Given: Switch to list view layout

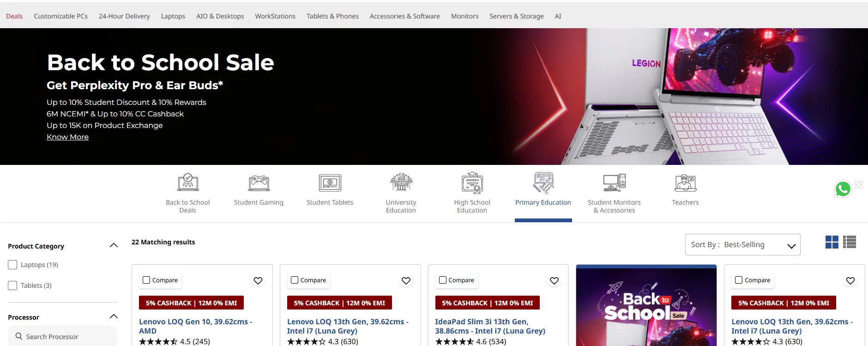Looking at the screenshot, I should tap(850, 242).
